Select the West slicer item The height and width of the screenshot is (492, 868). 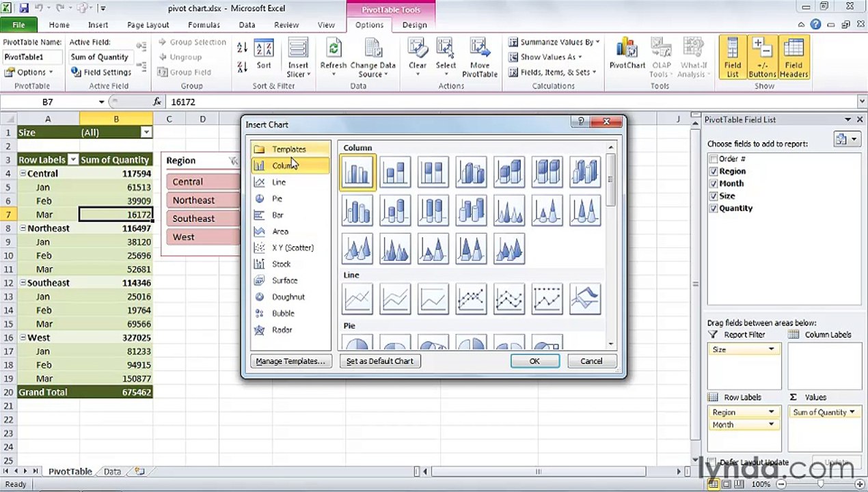click(203, 237)
